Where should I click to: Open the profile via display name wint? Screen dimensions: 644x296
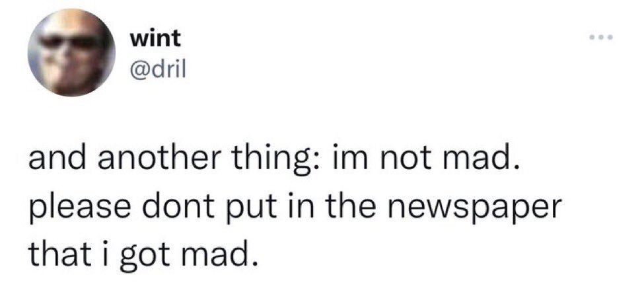(x=155, y=39)
